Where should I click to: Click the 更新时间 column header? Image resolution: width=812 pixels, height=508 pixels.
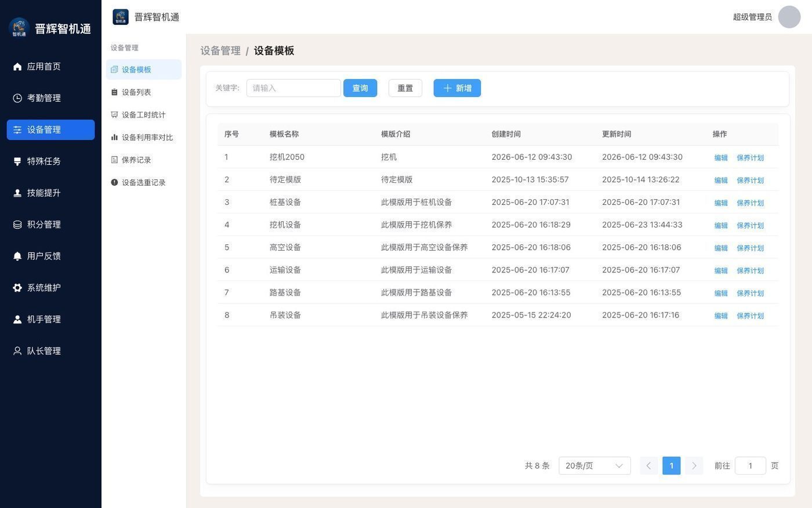(x=617, y=134)
